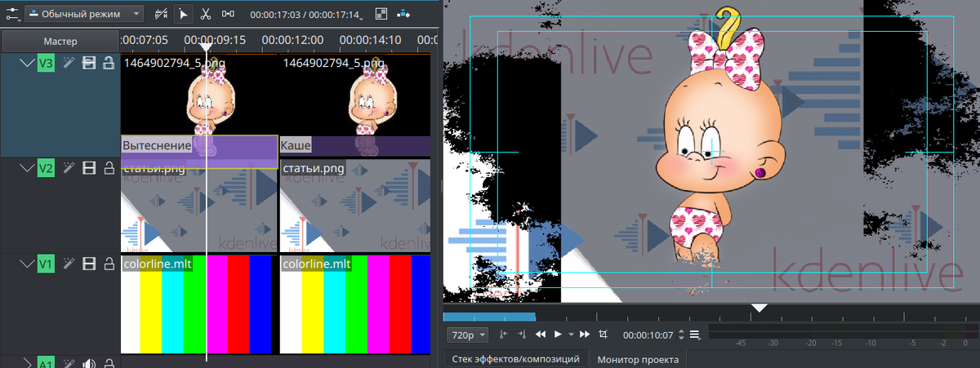Lock track V1
This screenshot has height=368, width=980.
[x=108, y=264]
